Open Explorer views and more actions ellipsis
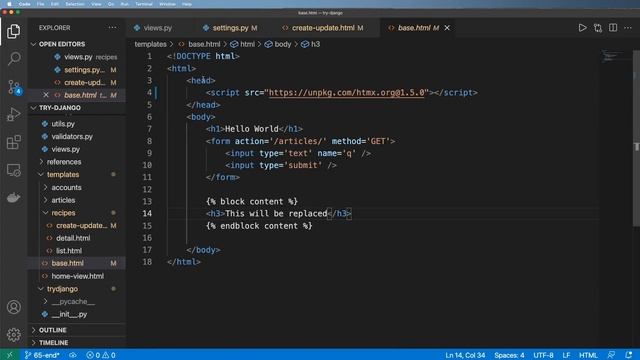Screen dimensions: 640x360 coord(112,28)
